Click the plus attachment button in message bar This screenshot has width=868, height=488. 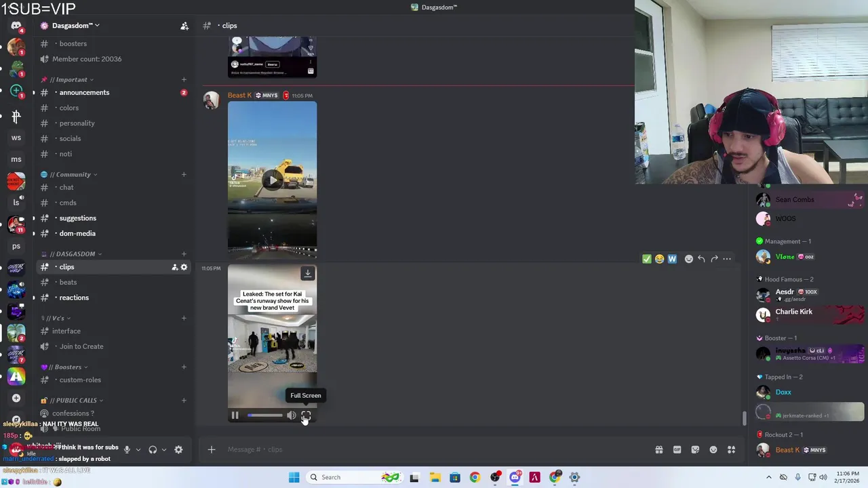211,449
